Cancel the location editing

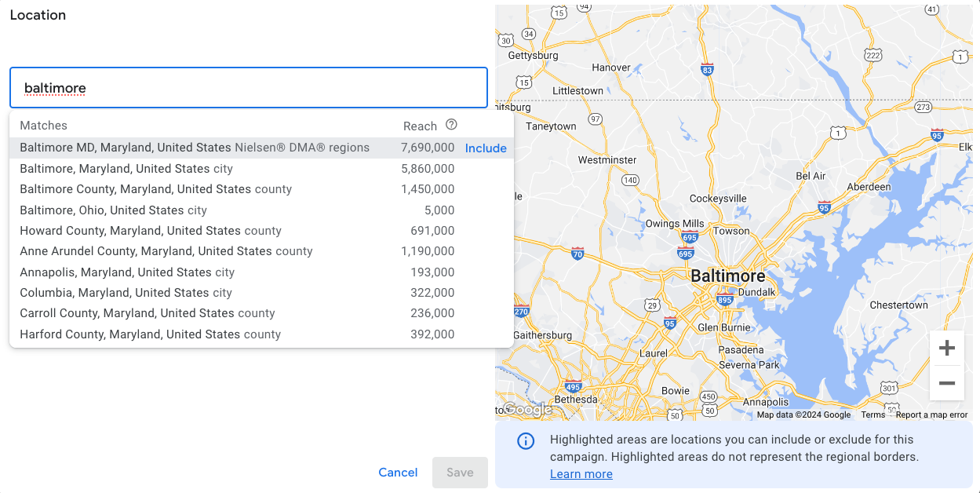(x=398, y=472)
